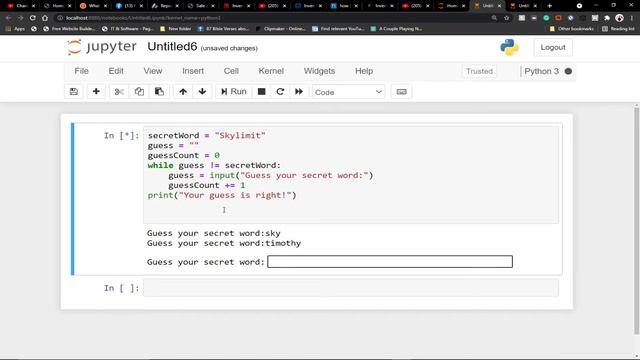This screenshot has width=640, height=360.
Task: Click the (unsaved changes) status text
Action: [x=229, y=48]
